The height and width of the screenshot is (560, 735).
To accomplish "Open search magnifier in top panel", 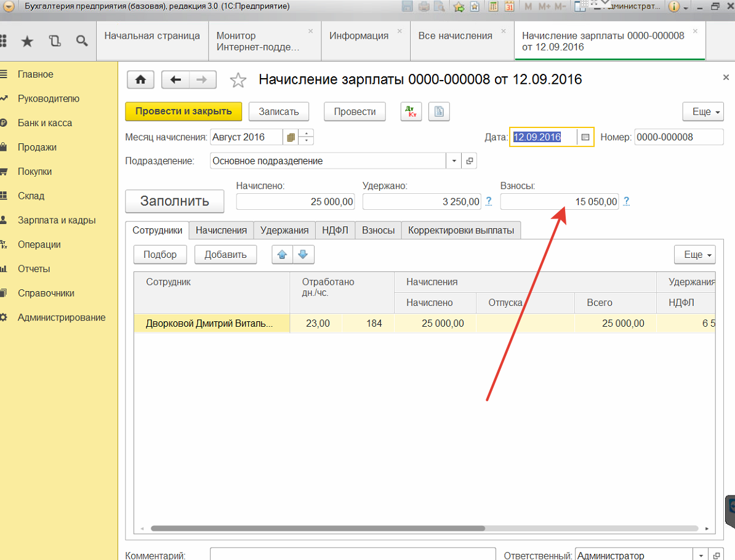I will [82, 41].
